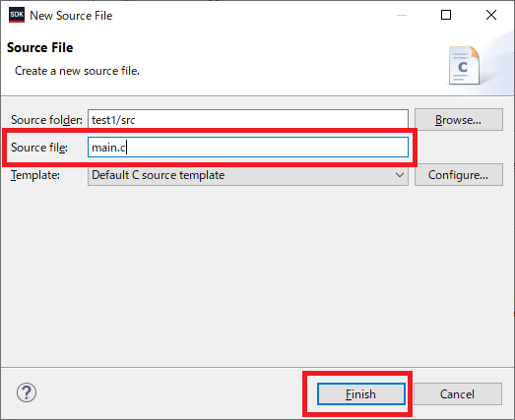Click into the Source file field with main.c
The height and width of the screenshot is (420, 515).
tap(248, 148)
